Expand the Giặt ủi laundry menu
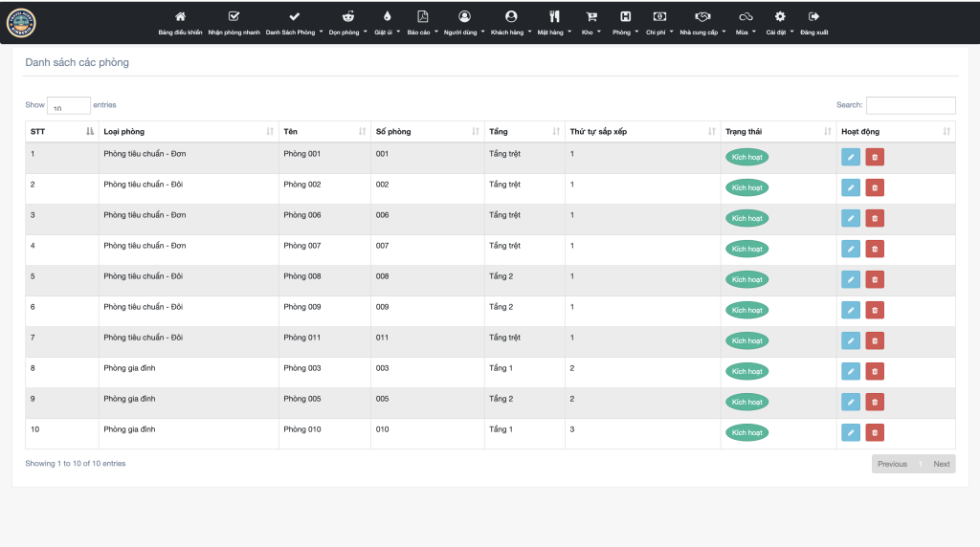The height and width of the screenshot is (547, 980). [387, 23]
